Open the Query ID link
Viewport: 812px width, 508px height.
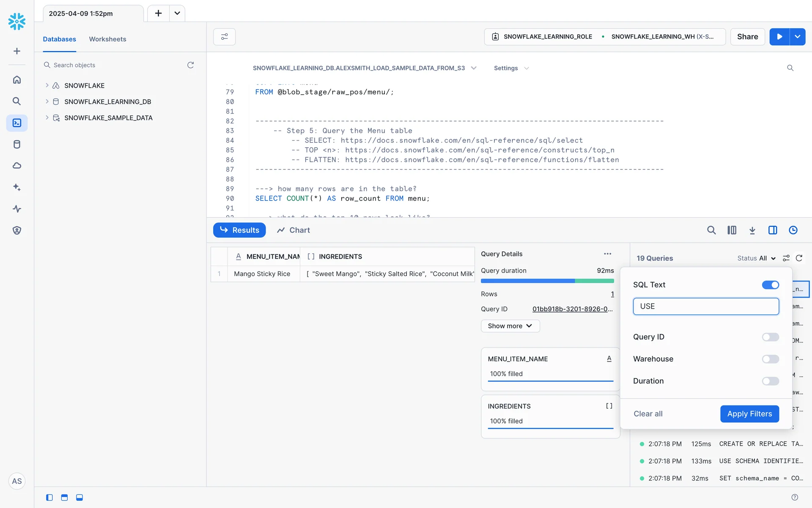click(572, 309)
